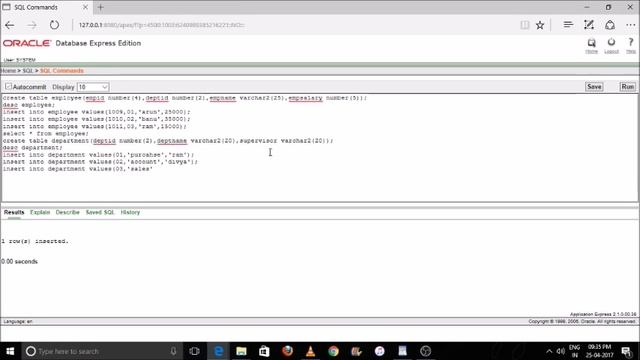Go to Oracle Home icon
640x360 pixels.
[591, 45]
